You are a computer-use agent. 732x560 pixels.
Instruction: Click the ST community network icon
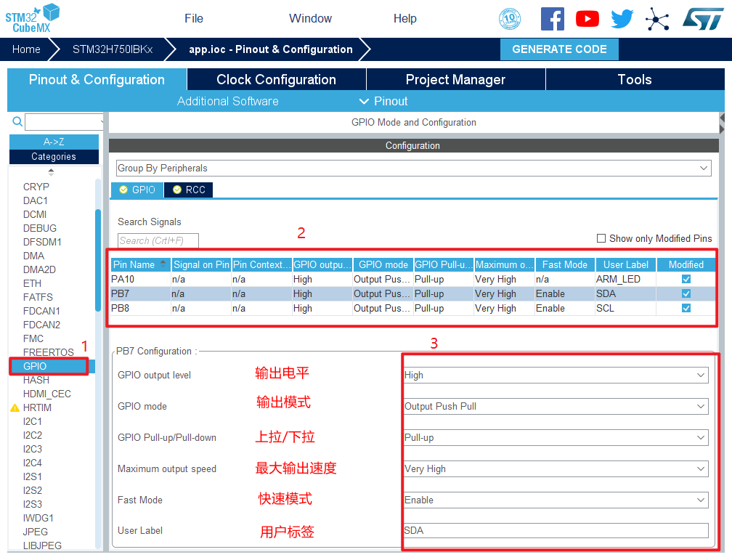[657, 19]
